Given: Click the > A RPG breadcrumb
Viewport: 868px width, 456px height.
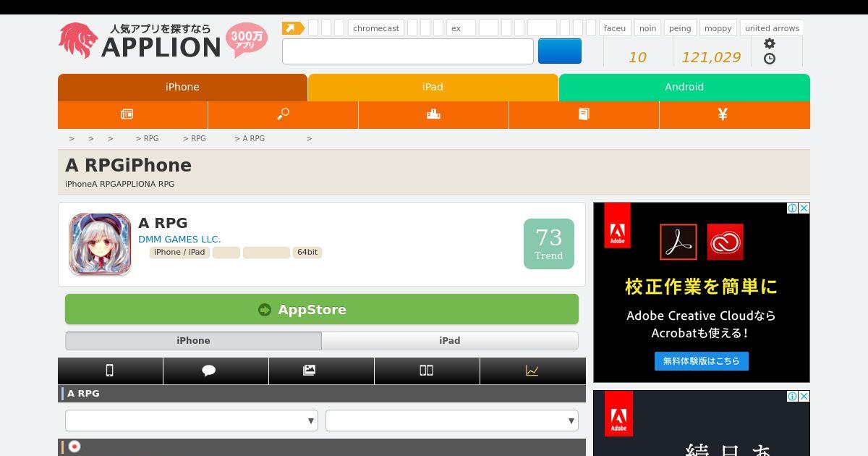Looking at the screenshot, I should (250, 138).
